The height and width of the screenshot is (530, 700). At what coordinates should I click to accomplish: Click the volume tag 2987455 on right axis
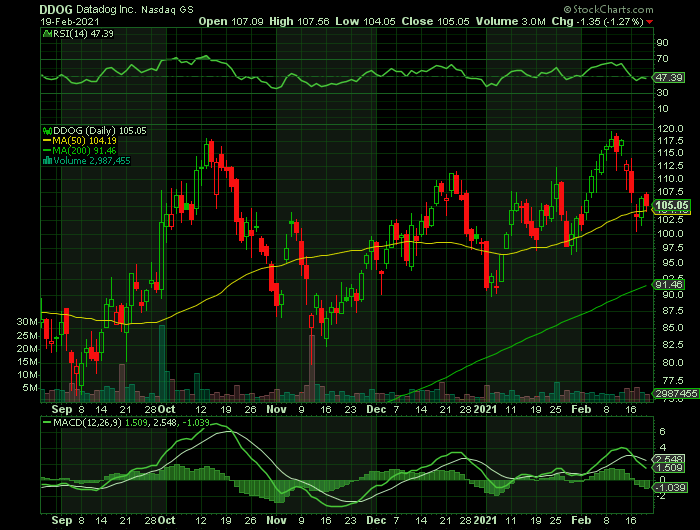[x=671, y=395]
